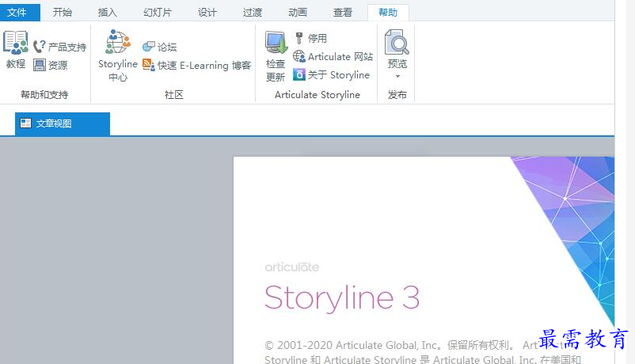This screenshot has height=364, width=635.
Task: Open Articulate 网站 globe icon
Action: coord(298,56)
